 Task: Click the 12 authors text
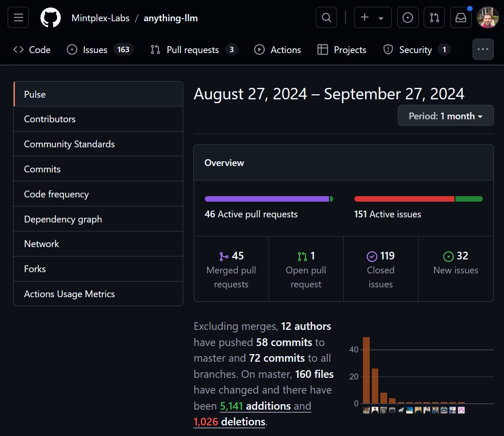point(306,326)
